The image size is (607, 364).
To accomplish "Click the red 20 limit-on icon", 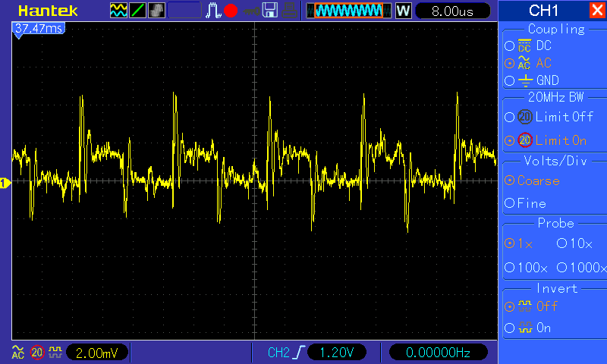I will click(x=525, y=140).
